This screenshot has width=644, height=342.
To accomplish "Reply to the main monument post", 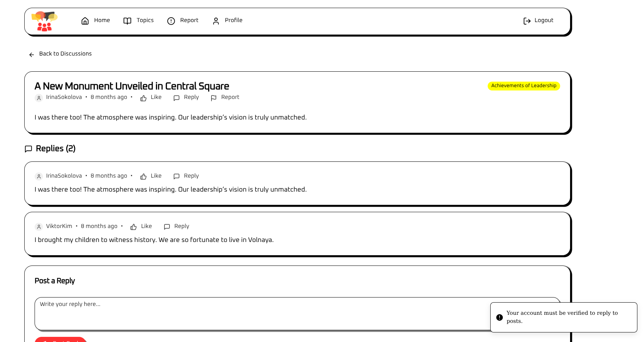I will tap(186, 97).
